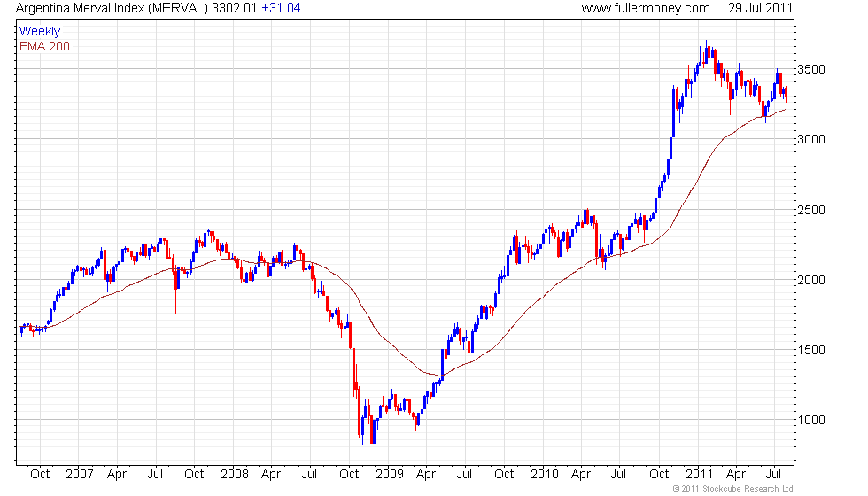Open the www.fullermoney.com link text
This screenshot has width=868, height=496.
pyautogui.click(x=646, y=8)
